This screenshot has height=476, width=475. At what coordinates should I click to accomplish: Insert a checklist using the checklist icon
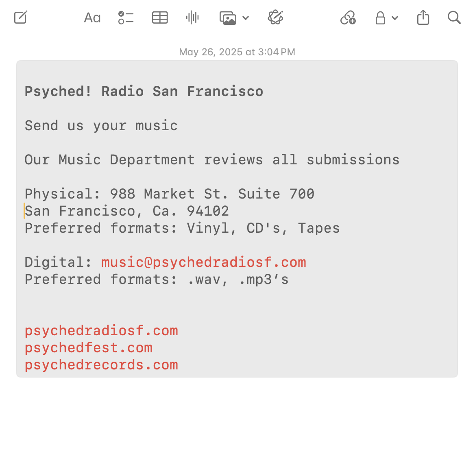pos(126,18)
